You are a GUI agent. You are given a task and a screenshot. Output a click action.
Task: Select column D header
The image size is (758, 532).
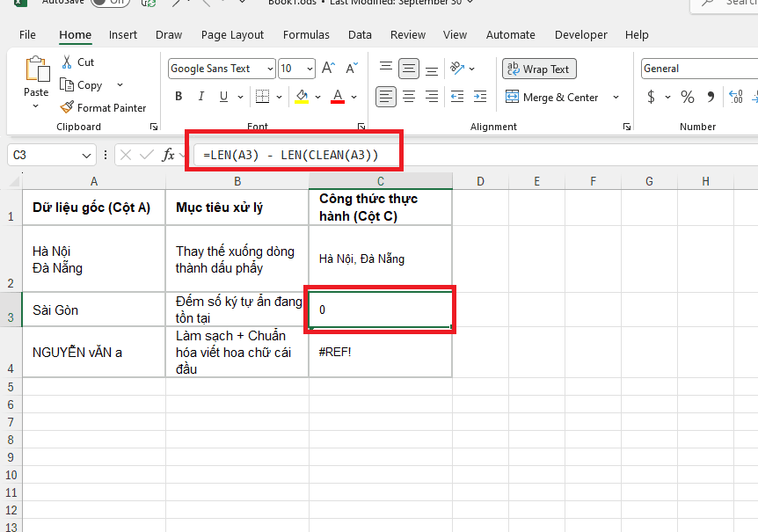click(480, 182)
